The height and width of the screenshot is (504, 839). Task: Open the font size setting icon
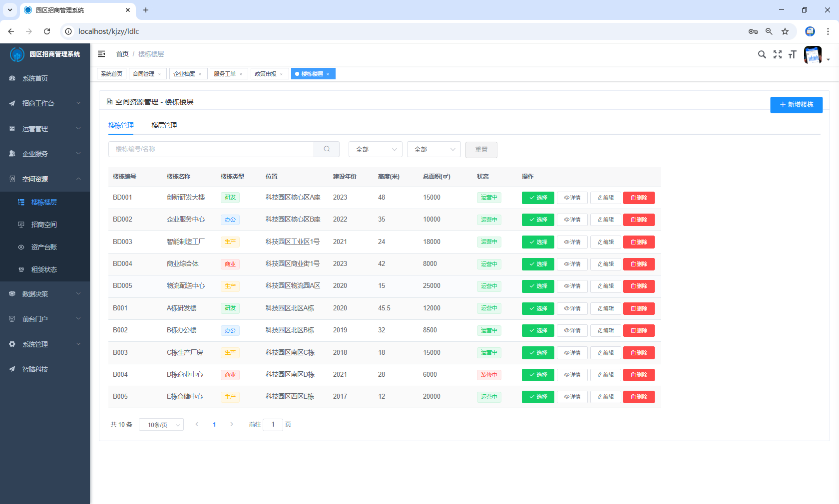point(792,54)
